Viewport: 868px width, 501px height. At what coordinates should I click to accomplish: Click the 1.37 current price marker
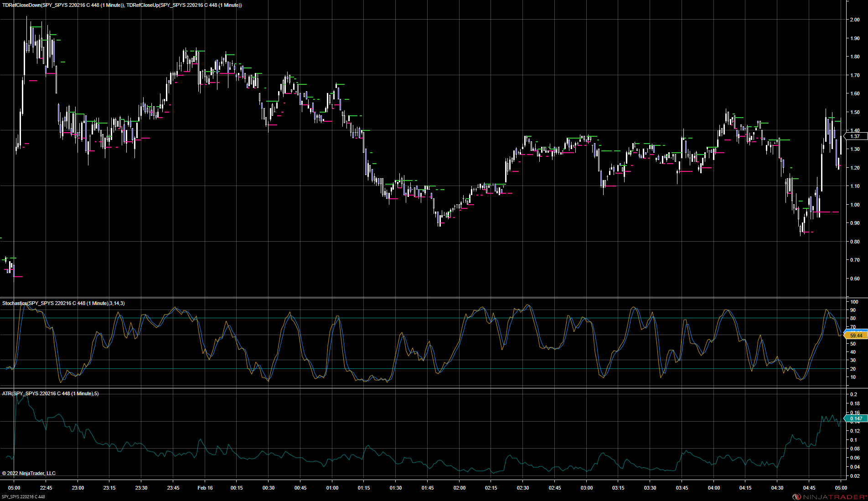pyautogui.click(x=855, y=136)
